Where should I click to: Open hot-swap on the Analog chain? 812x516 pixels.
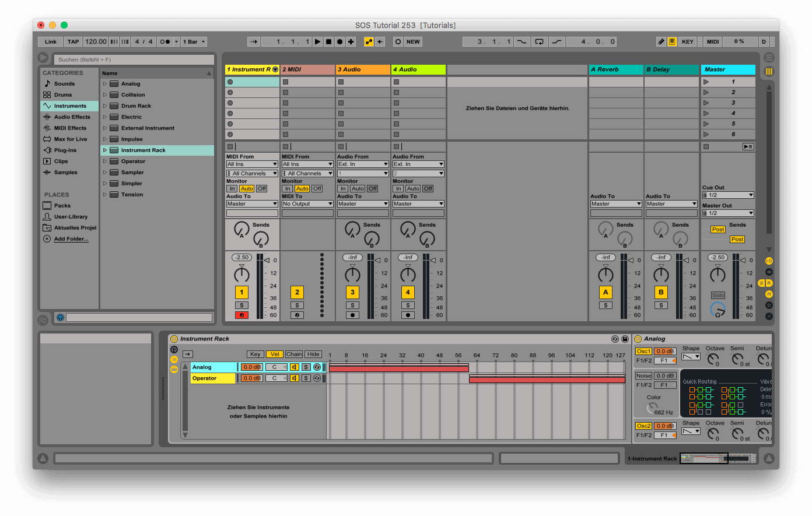tap(317, 367)
